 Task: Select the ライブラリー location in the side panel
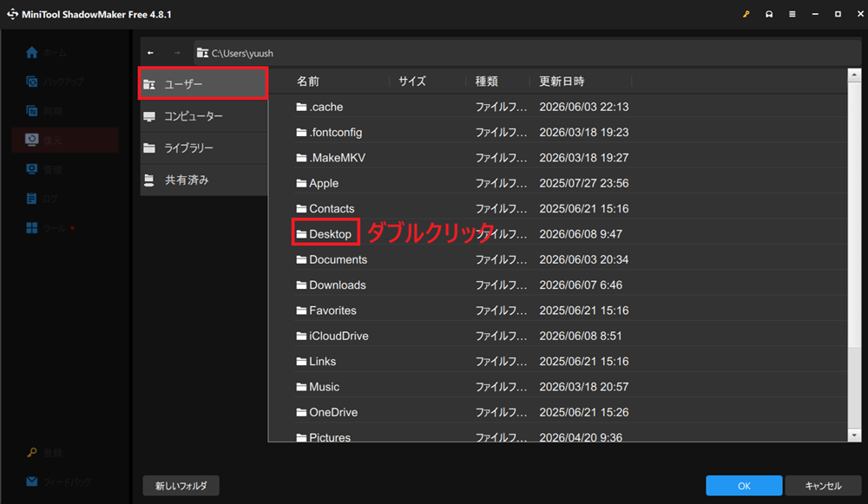203,148
